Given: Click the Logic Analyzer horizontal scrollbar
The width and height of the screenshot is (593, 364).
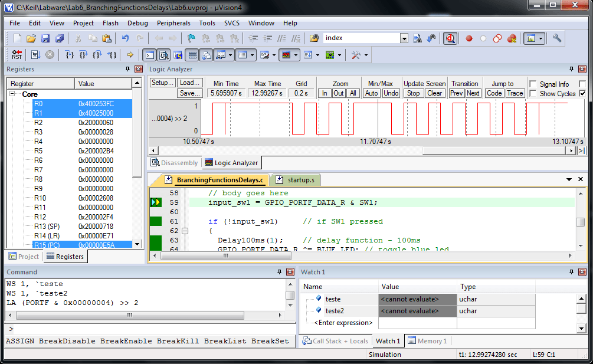Looking at the screenshot, I should (363, 150).
